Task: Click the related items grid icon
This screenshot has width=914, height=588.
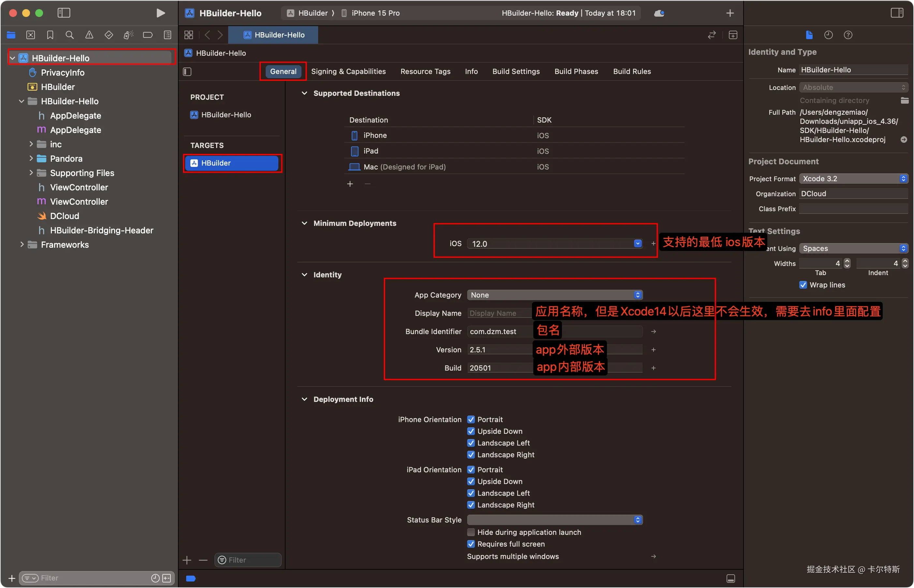Action: pyautogui.click(x=189, y=35)
